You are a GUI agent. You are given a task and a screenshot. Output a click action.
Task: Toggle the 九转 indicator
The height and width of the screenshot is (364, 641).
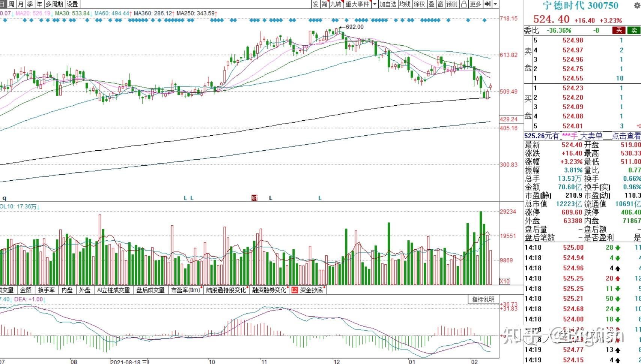[x=336, y=4]
